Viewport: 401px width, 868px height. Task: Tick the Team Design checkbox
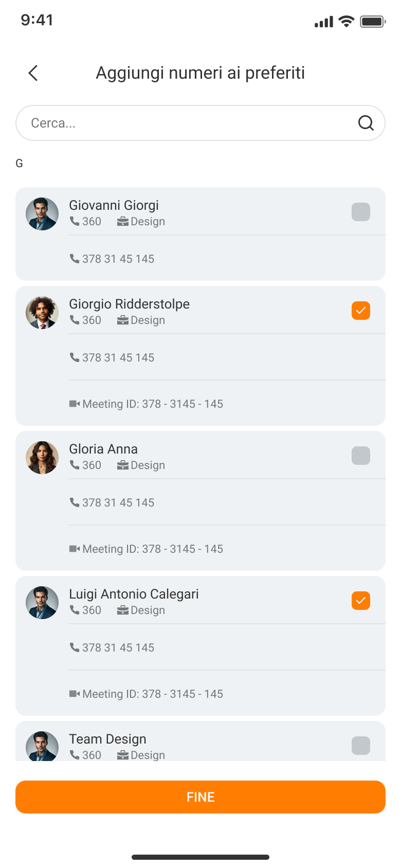coord(361,746)
